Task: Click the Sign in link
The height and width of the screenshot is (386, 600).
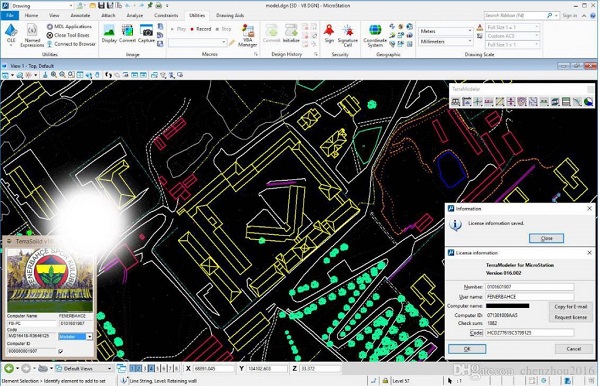Action: (570, 16)
